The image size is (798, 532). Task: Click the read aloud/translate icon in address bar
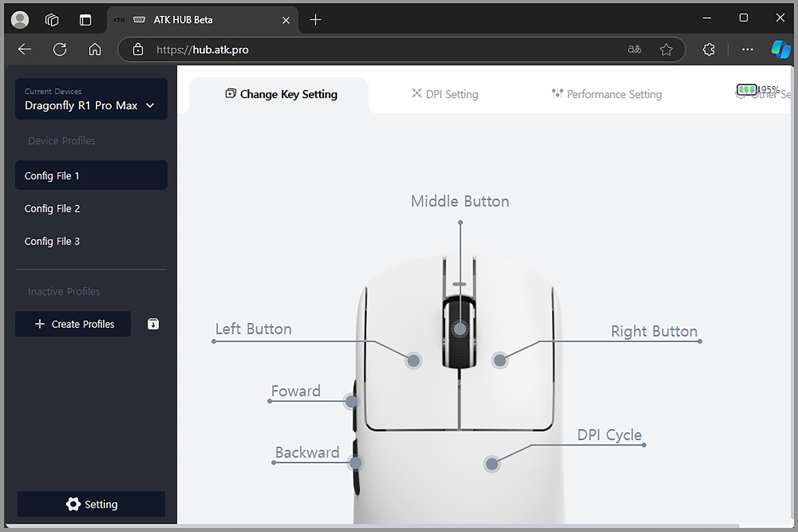pyautogui.click(x=634, y=49)
